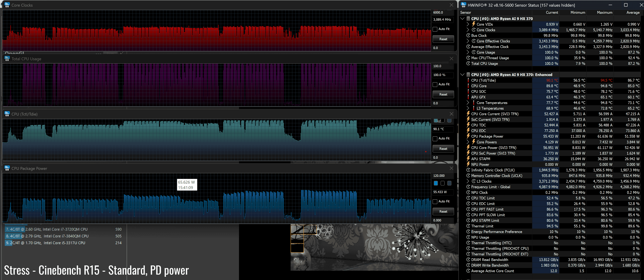Click the Maximum column header
Viewport: 644px width, 280px height.
[604, 13]
